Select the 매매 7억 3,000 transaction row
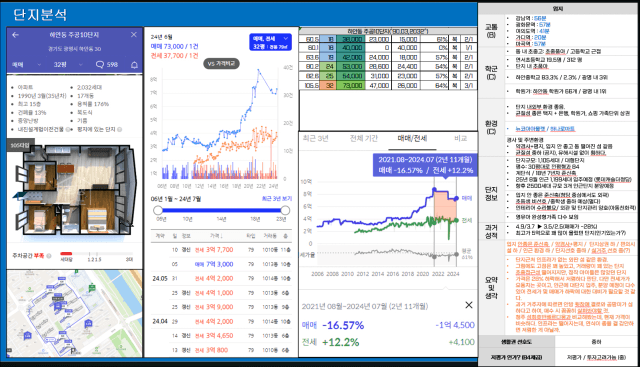Image resolution: width=640 pixels, height=367 pixels. point(221,264)
